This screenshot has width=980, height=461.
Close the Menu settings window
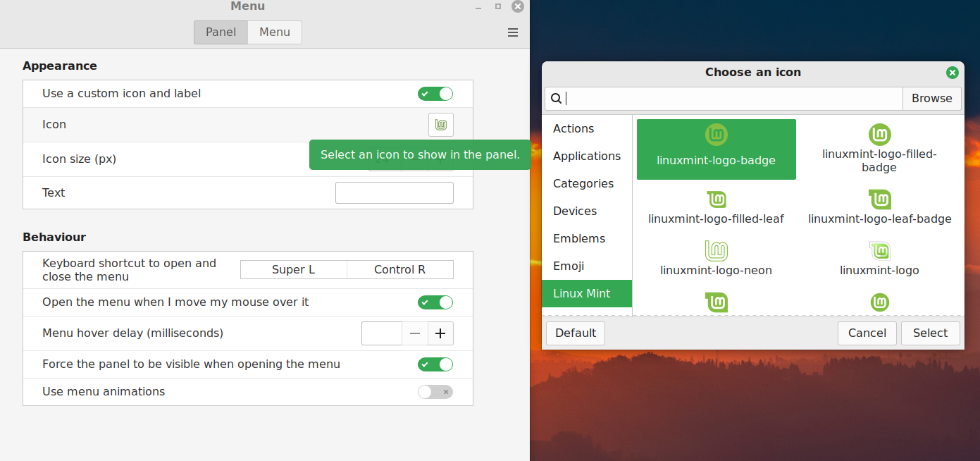pyautogui.click(x=518, y=6)
